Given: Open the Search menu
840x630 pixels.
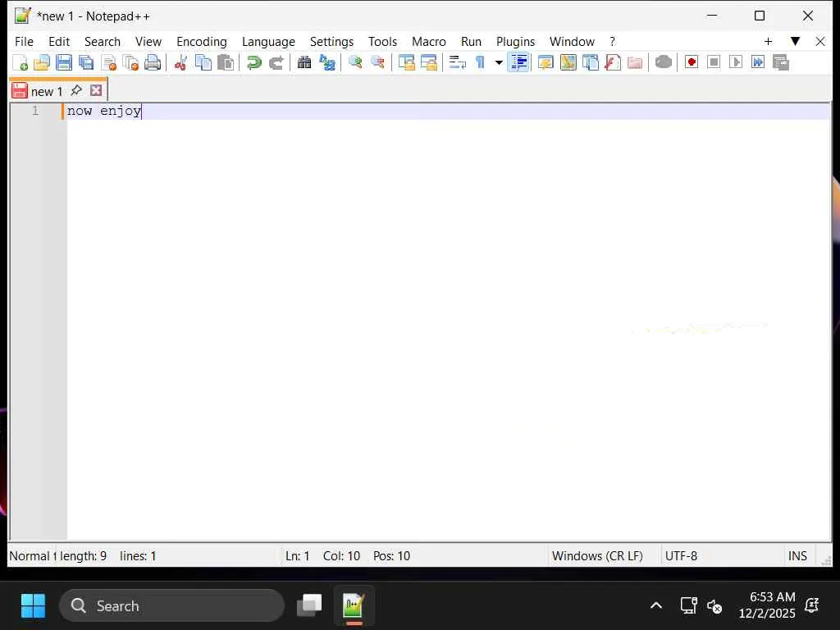Looking at the screenshot, I should pyautogui.click(x=103, y=42).
